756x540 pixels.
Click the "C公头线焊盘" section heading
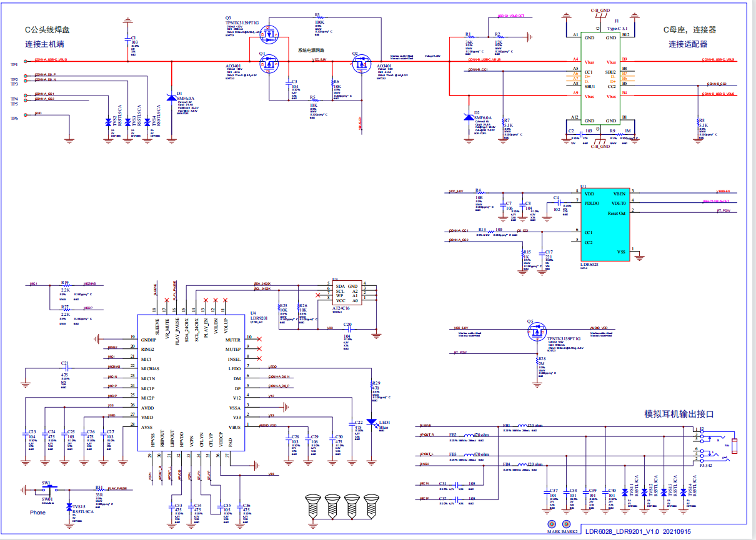click(46, 29)
